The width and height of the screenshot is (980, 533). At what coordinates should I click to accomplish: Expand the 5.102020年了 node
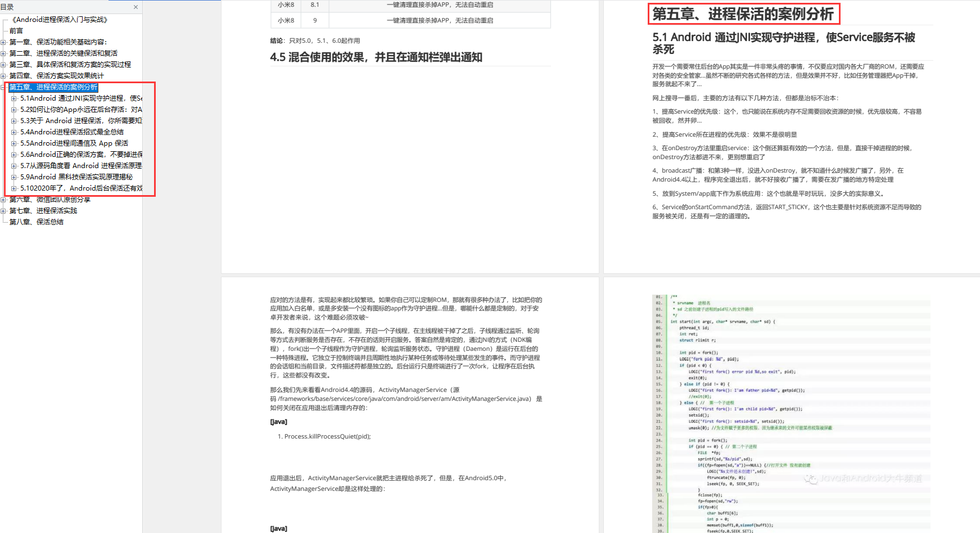[x=14, y=188]
